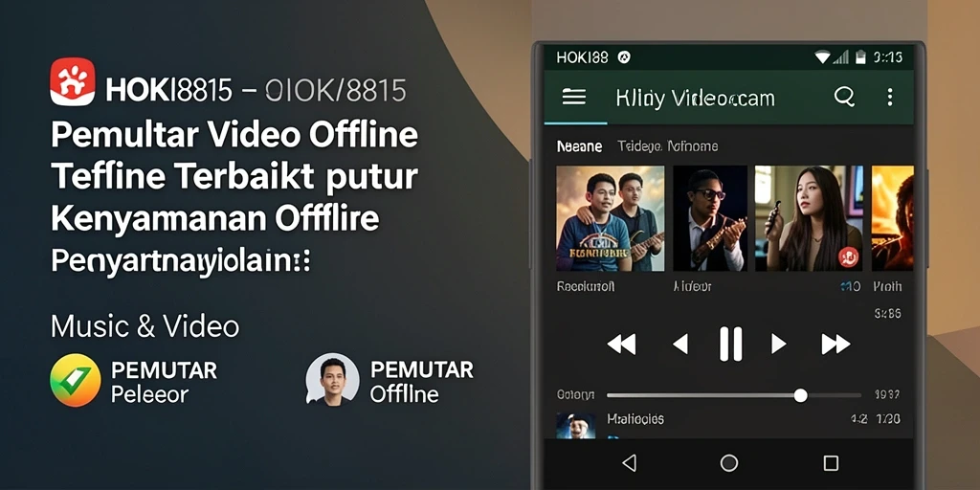Tap the Wi-Fi status icon
The image size is (980, 490).
824,57
